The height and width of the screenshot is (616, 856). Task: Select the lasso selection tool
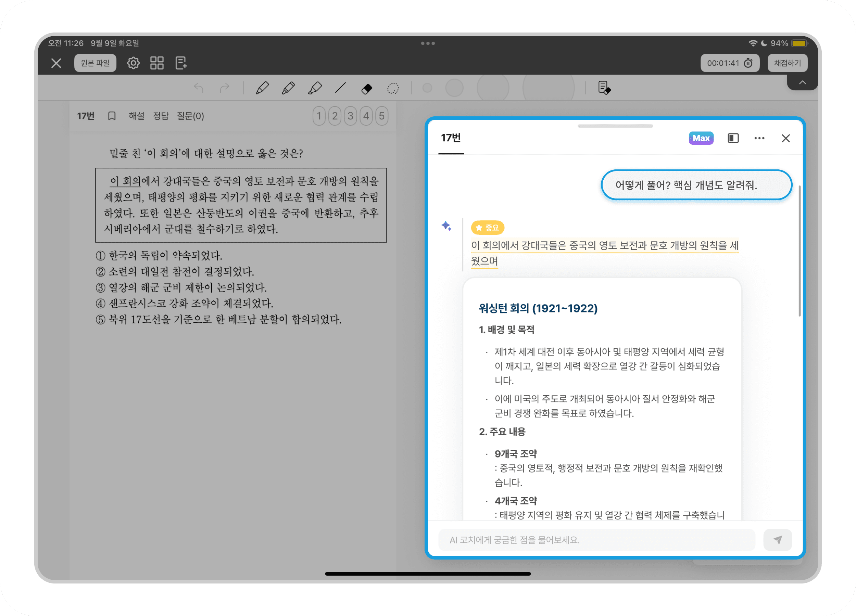[393, 88]
